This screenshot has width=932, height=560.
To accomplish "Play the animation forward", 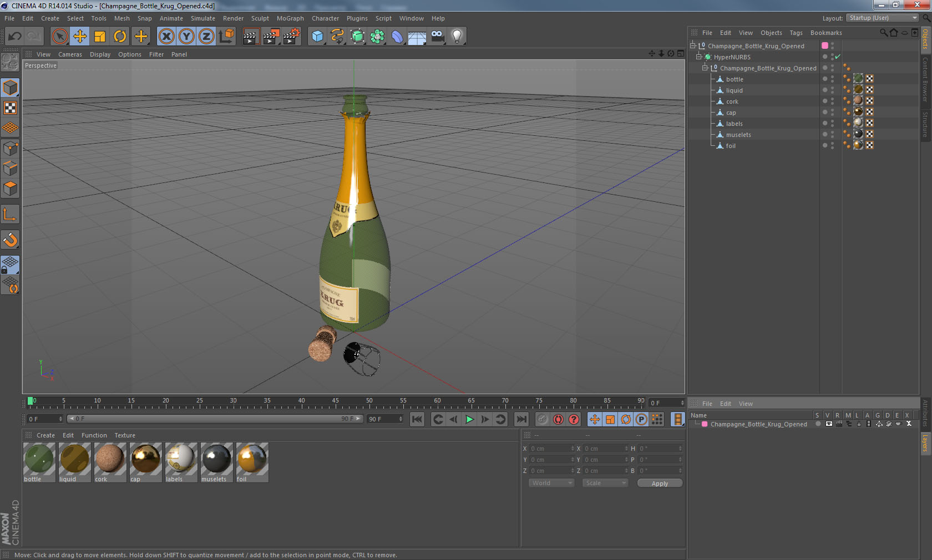I will pyautogui.click(x=469, y=419).
